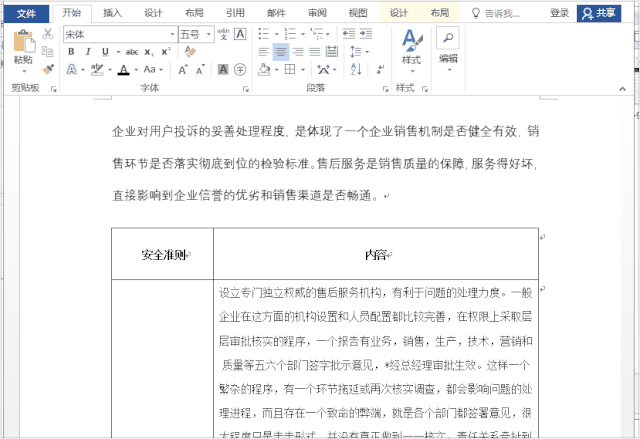Image resolution: width=640 pixels, height=439 pixels.
Task: Switch to the References (引用) tab
Action: click(235, 13)
